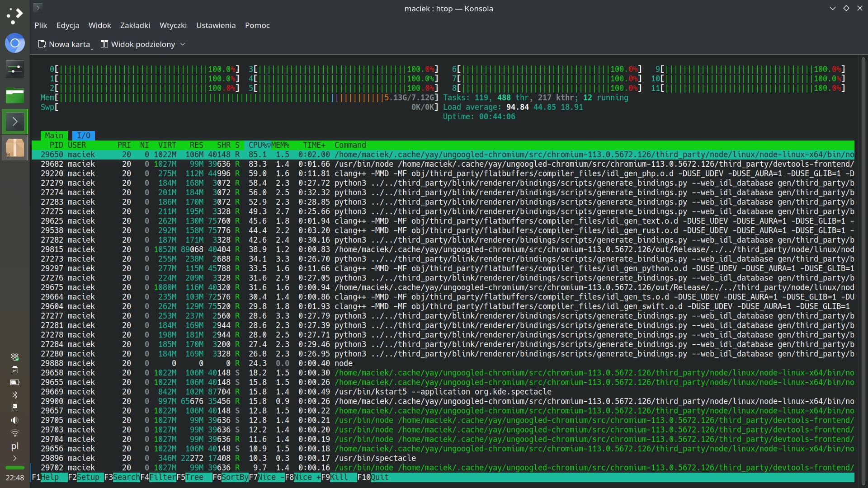Select the Konsole terminal task icon

14,122
